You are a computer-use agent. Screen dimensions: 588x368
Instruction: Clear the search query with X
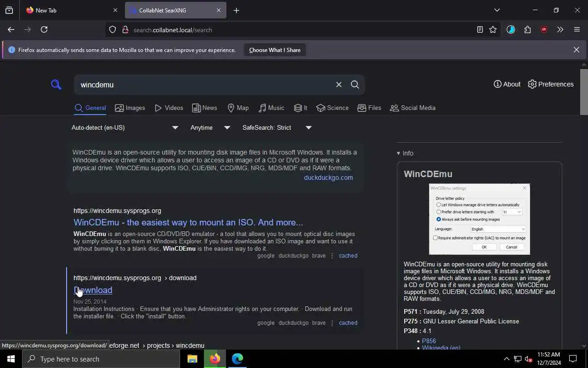(x=339, y=85)
